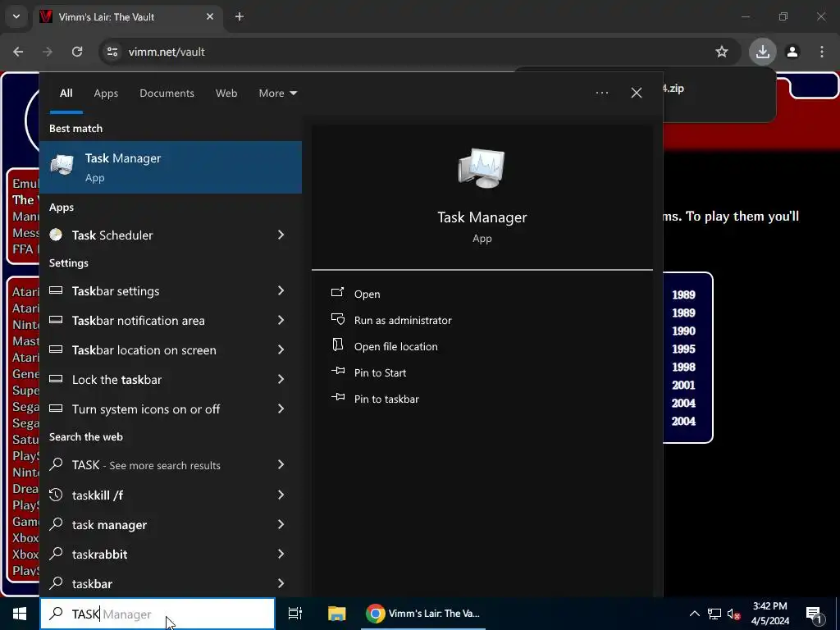Screen dimensions: 840x630
Task: Click Open file location action
Action: 395,346
